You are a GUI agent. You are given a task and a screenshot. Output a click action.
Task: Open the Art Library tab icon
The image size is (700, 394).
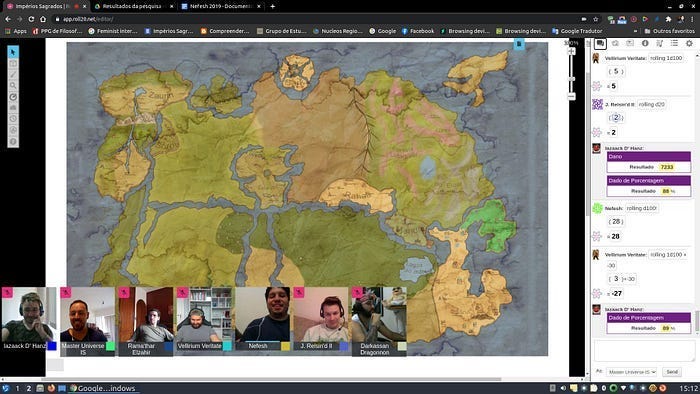point(615,43)
